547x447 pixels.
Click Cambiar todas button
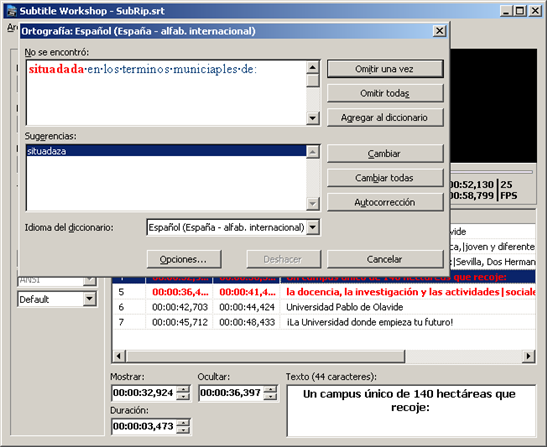(385, 178)
